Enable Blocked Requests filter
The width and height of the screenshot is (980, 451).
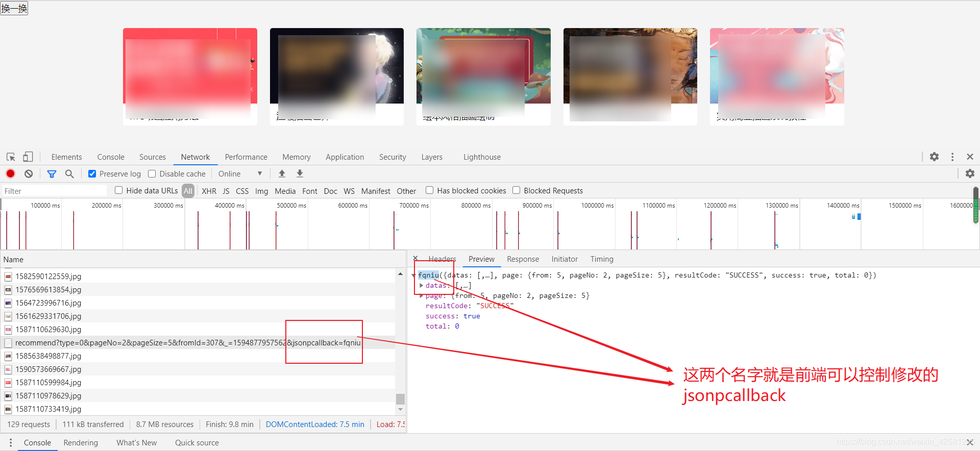tap(517, 190)
